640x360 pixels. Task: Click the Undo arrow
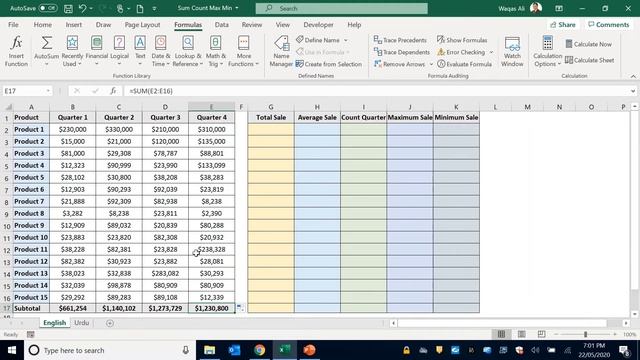[x=82, y=8]
